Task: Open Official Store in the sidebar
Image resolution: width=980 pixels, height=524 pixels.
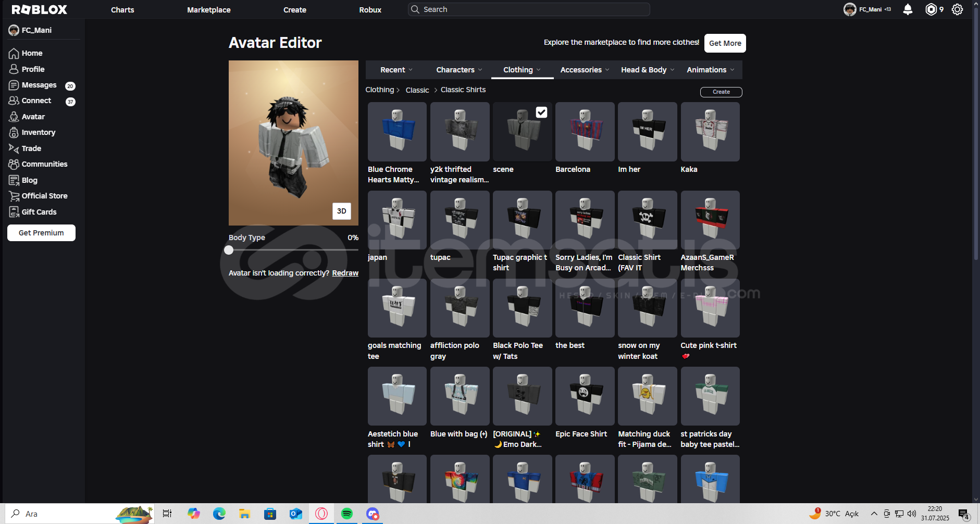Action: [38, 196]
